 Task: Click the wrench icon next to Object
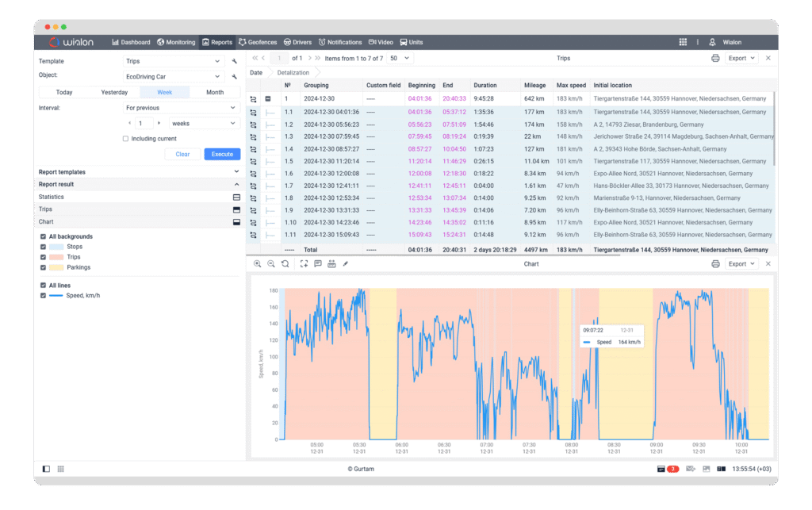click(235, 77)
